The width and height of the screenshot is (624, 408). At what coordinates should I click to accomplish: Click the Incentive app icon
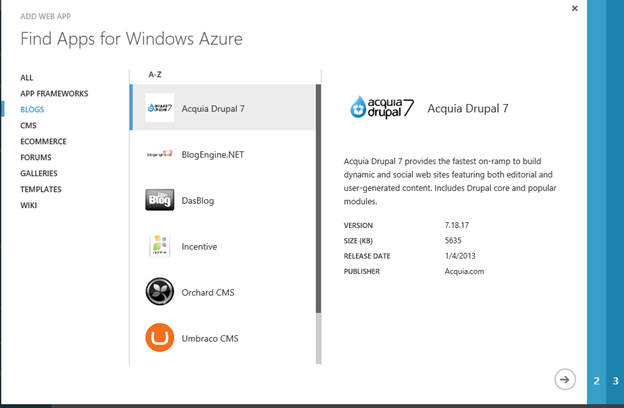point(160,246)
